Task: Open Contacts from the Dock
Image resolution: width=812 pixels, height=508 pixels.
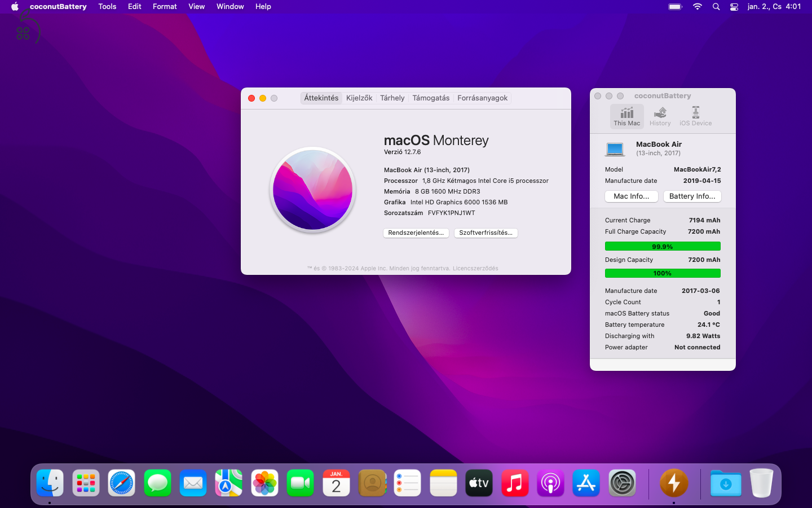Action: [x=372, y=483]
